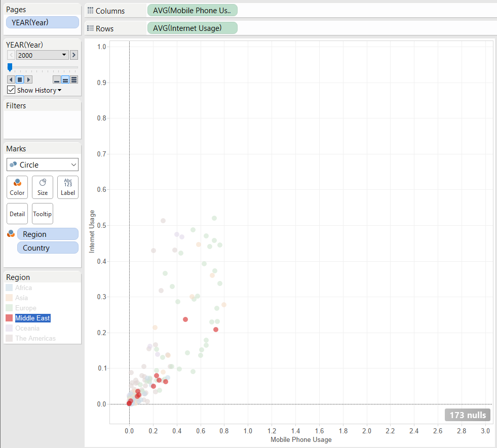
Task: Play backward through years
Action: (11, 79)
